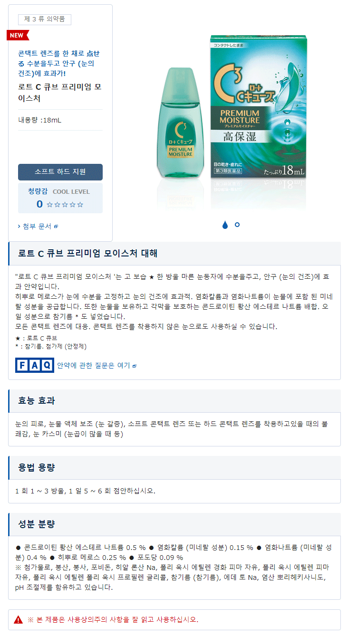348x644 pixels.
Task: Click the chevron arrow before 첨부 문서
Action: [19, 226]
